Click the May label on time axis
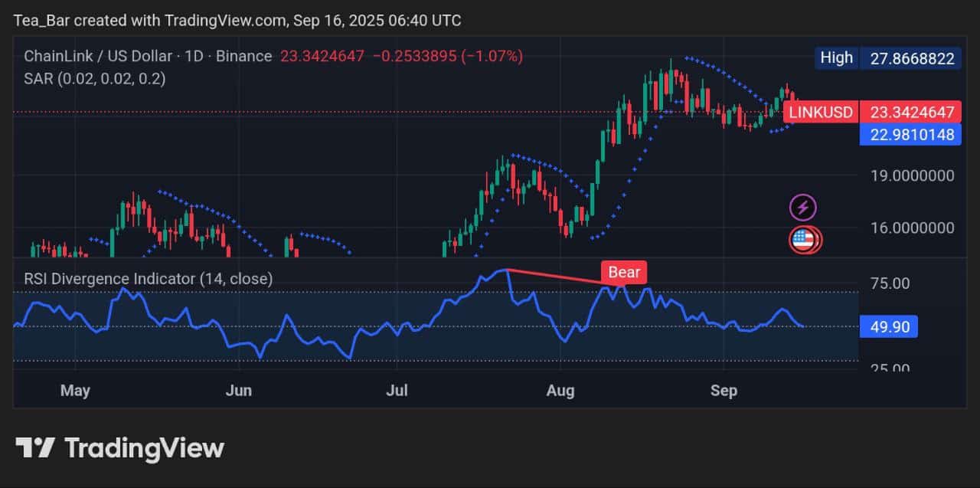The image size is (980, 488). 75,391
